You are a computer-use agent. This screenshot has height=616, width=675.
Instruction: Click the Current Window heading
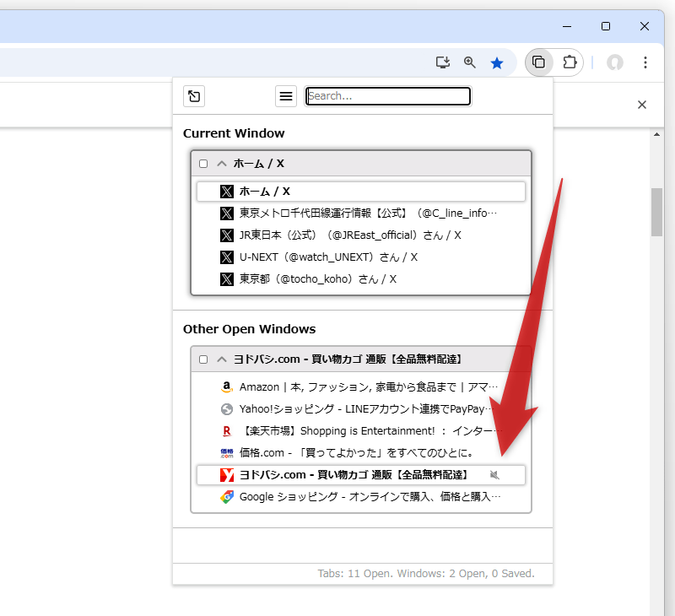[234, 133]
